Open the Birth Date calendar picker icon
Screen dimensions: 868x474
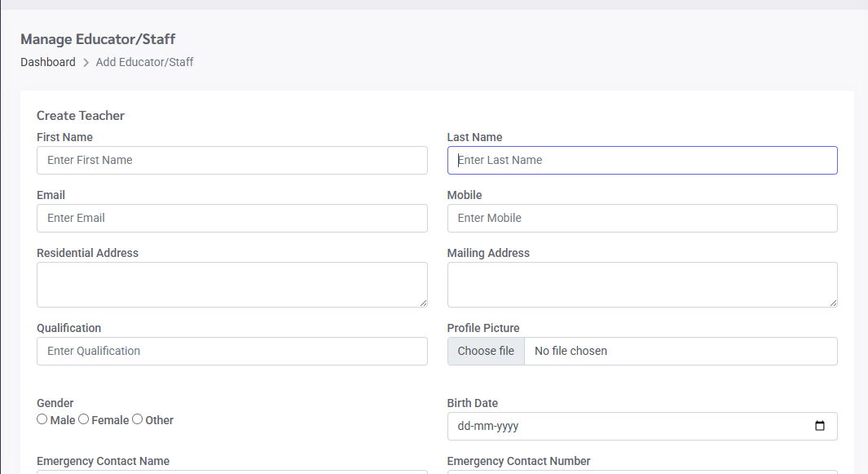820,426
